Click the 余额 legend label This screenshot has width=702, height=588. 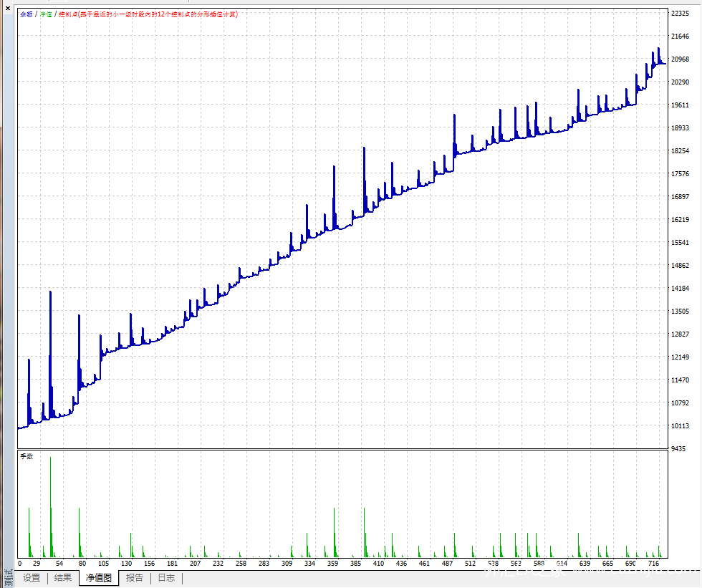27,14
